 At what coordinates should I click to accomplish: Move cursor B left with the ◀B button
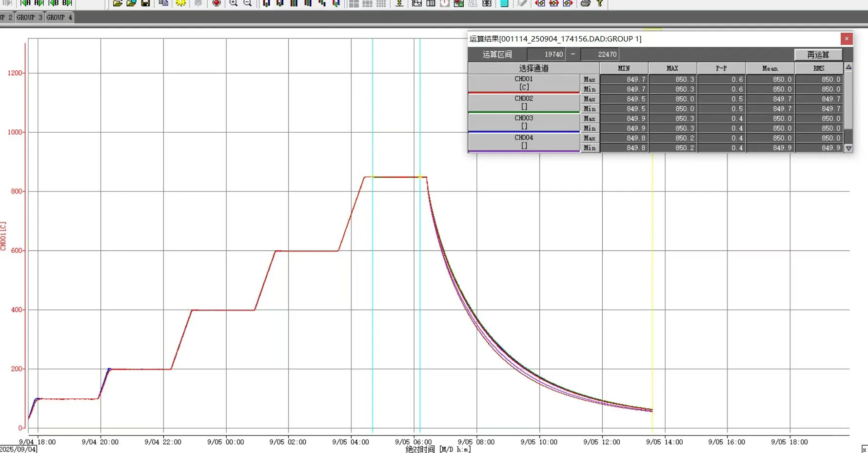[53, 3]
